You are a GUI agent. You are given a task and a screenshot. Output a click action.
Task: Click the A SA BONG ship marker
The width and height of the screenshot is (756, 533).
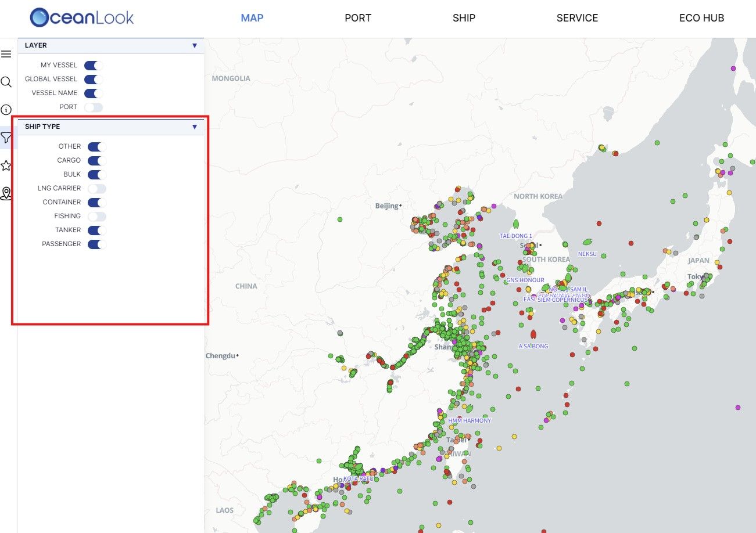533,335
